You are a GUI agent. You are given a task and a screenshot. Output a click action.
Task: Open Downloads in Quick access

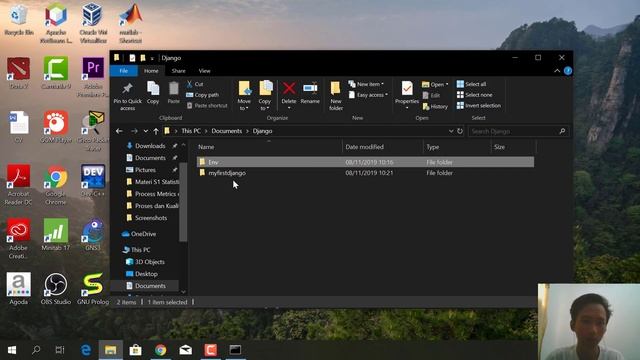click(150, 146)
